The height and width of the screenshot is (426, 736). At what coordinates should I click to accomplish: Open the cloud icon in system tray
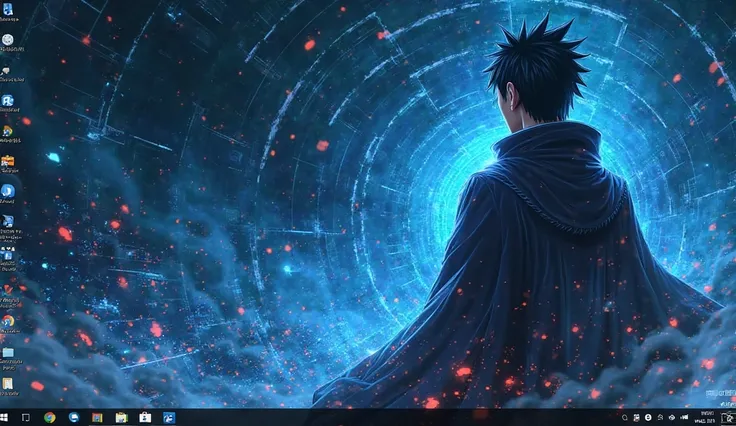click(672, 417)
